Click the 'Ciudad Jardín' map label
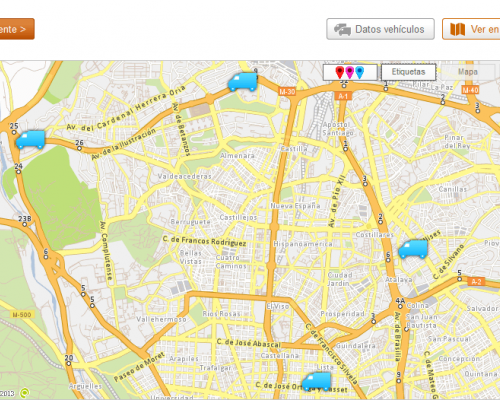Screen dimensions: 500x400 340,279
